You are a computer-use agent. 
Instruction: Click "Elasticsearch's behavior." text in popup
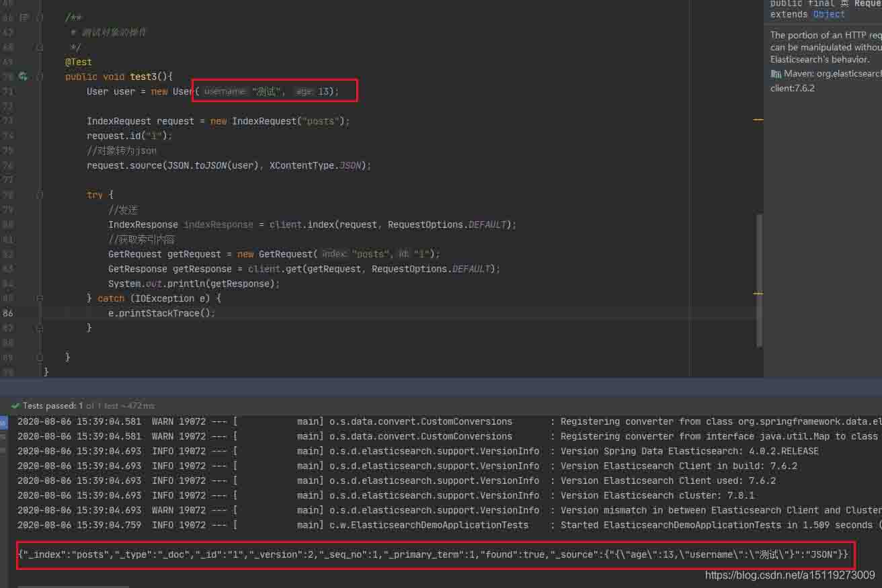pyautogui.click(x=819, y=60)
